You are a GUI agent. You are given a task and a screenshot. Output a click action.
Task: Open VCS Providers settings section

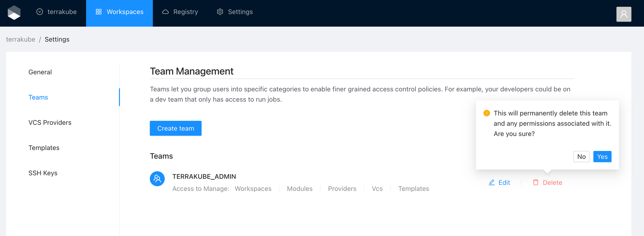coord(50,123)
